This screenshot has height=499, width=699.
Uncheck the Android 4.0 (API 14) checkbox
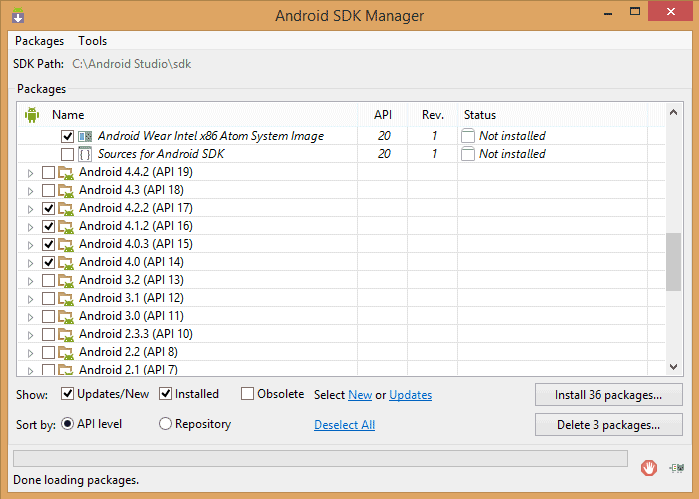coord(48,262)
